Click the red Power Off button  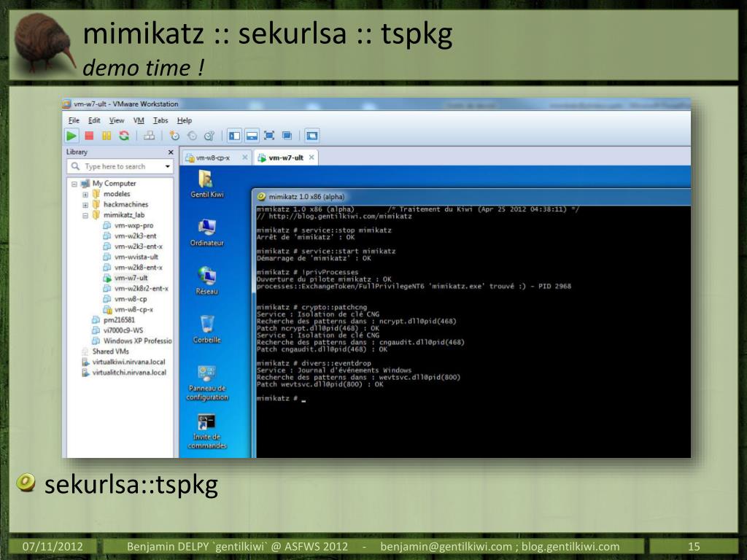click(89, 136)
